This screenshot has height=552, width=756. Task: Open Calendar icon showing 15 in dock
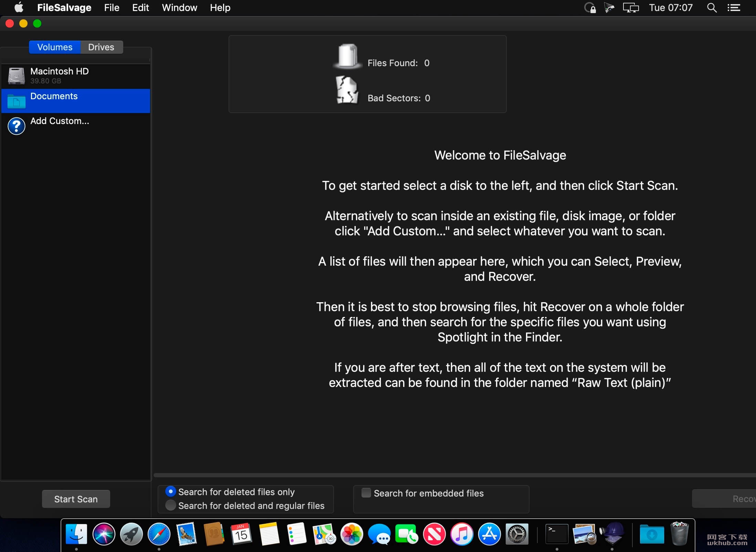(241, 534)
